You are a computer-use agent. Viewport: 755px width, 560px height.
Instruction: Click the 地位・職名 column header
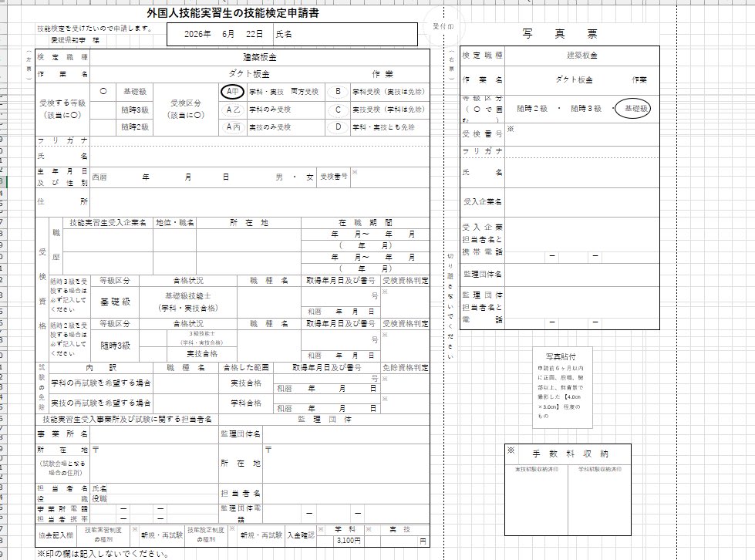[175, 223]
